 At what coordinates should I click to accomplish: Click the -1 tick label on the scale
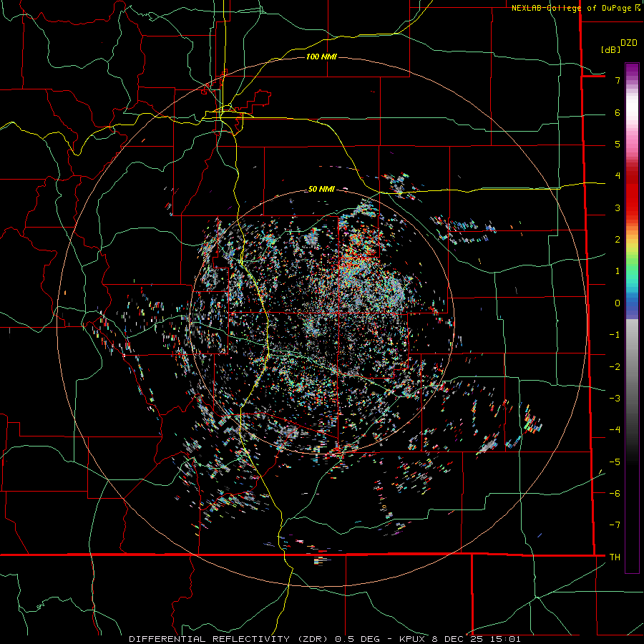[x=615, y=335]
